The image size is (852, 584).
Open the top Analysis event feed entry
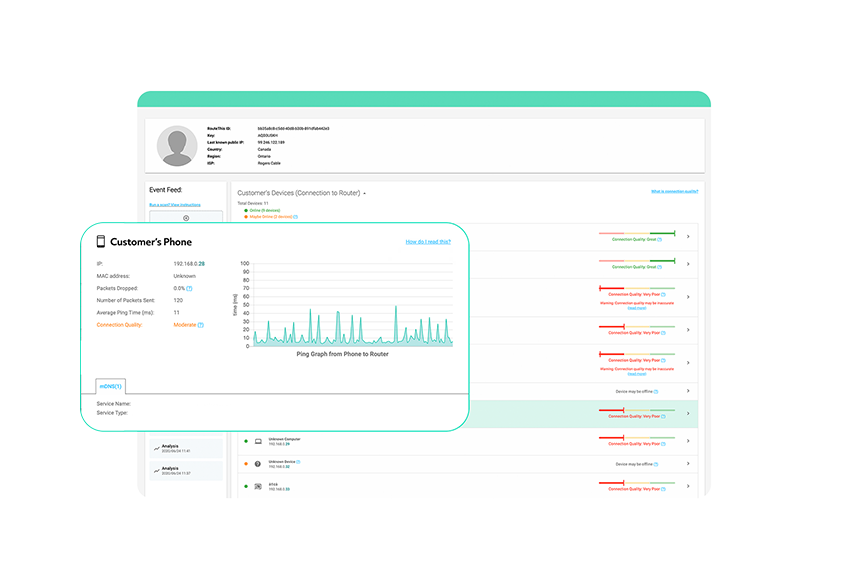(x=186, y=448)
